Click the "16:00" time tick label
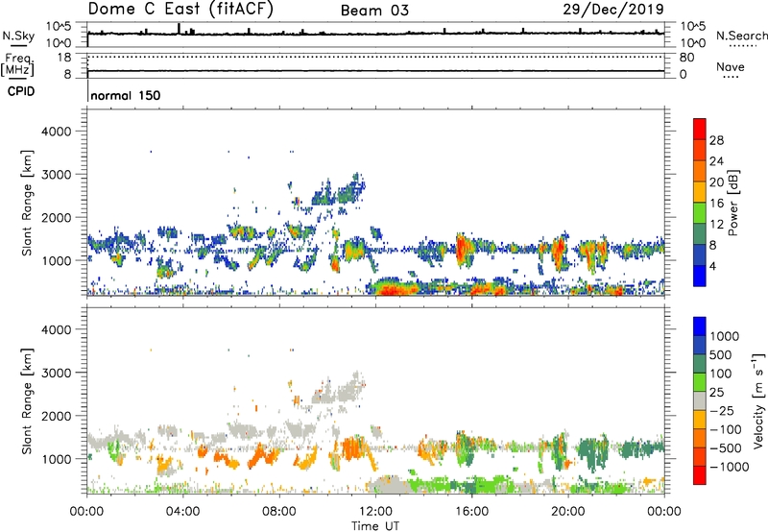Image resolution: width=768 pixels, height=532 pixels. (471, 512)
